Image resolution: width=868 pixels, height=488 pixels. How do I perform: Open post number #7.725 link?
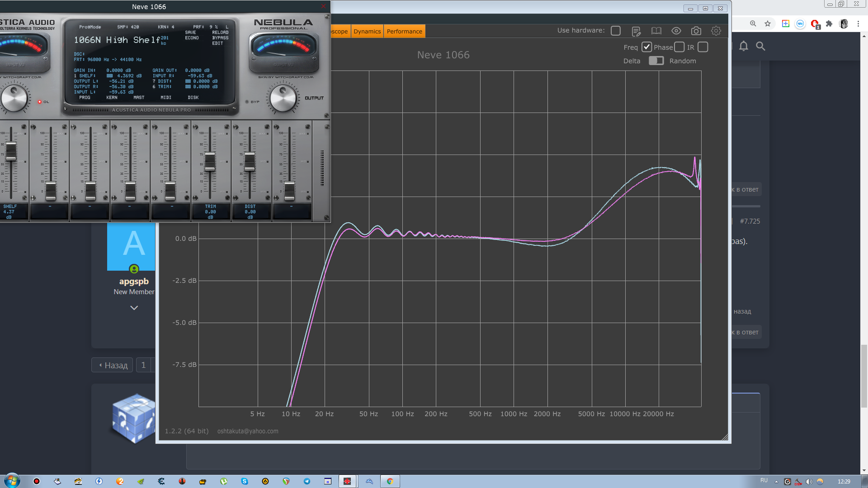pos(750,221)
